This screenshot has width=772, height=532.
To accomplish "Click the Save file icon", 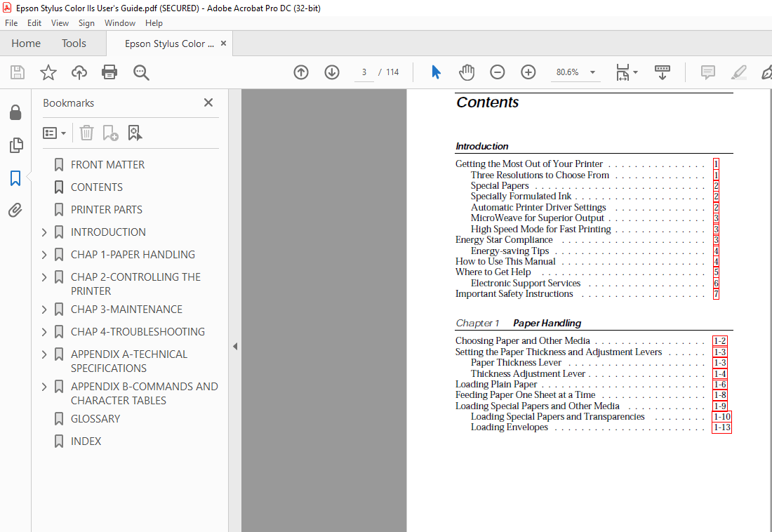I will [x=18, y=72].
